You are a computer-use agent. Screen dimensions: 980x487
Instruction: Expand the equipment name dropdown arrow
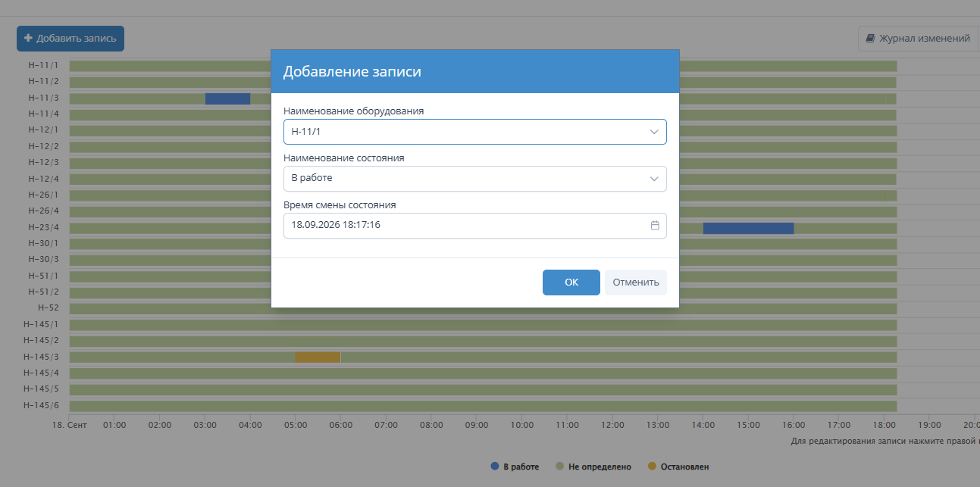point(654,132)
